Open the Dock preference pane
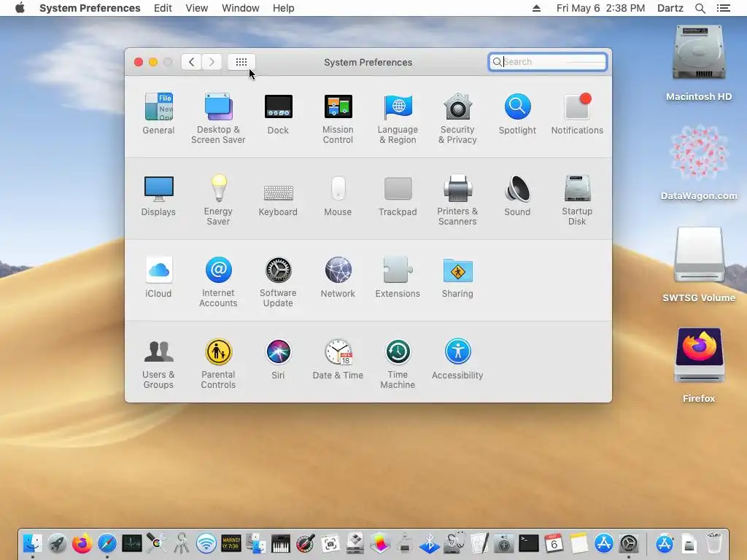 click(278, 114)
